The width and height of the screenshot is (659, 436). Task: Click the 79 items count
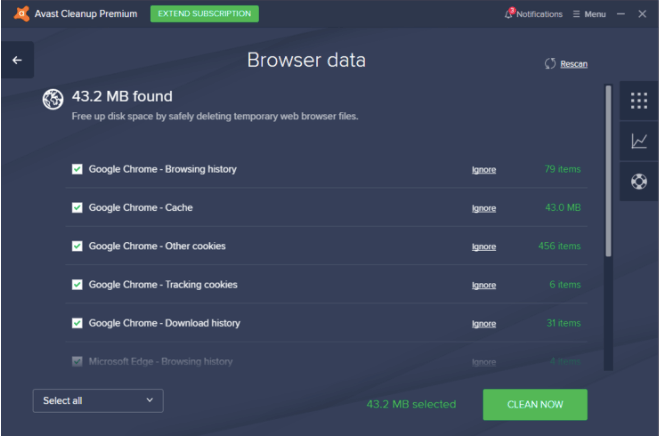click(563, 169)
